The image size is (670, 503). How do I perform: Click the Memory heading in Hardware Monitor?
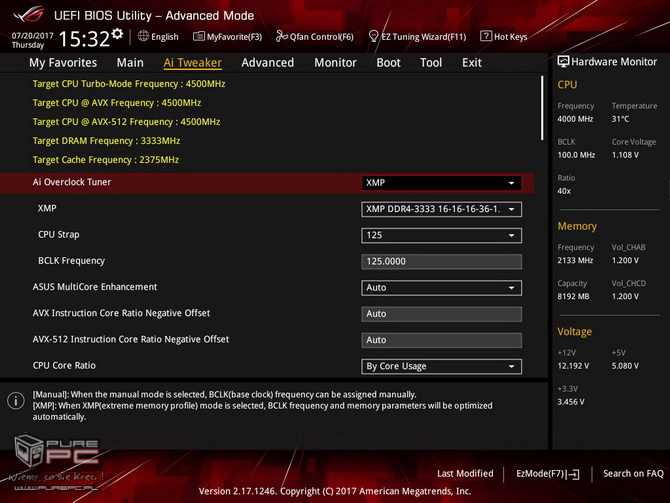coord(577,226)
